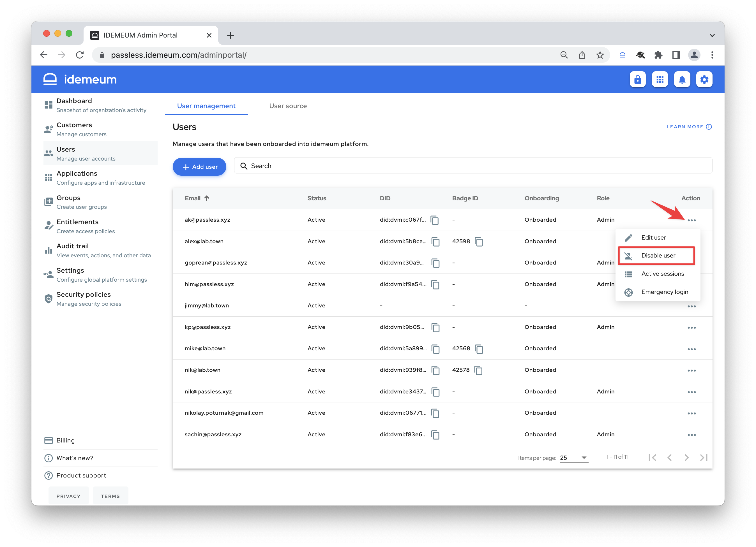The height and width of the screenshot is (547, 756).
Task: Open Product support link
Action: pos(100,475)
